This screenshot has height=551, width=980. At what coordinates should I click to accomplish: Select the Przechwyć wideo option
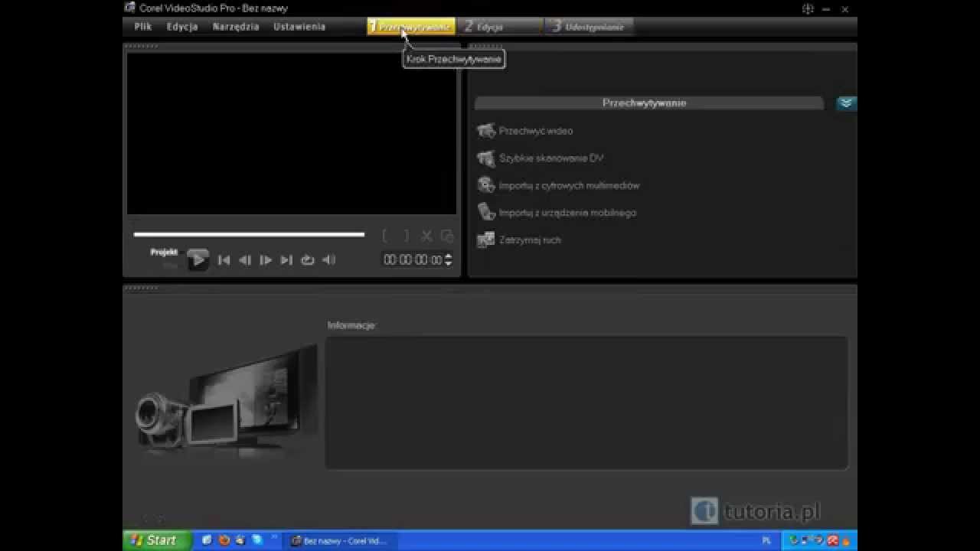[x=536, y=131]
